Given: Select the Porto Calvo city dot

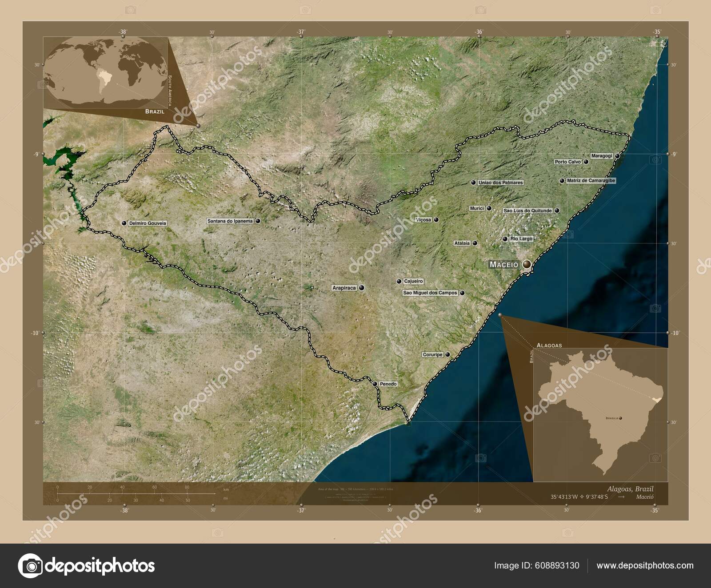Looking at the screenshot, I should [x=586, y=162].
